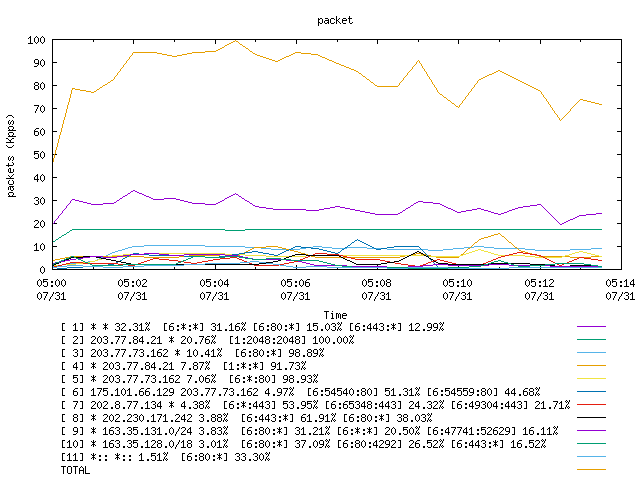Select legend row [ 4] * 203.77.84.21 7.87%

pyautogui.click(x=183, y=366)
